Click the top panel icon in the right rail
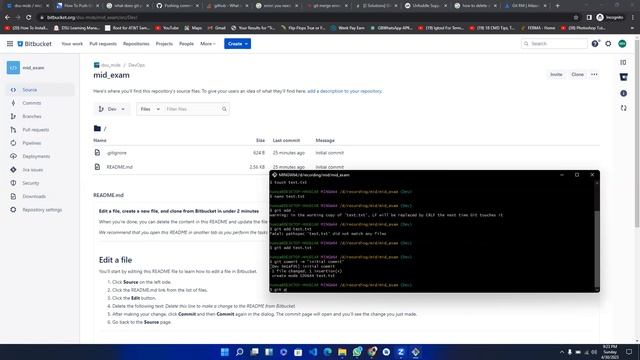Viewport: 640px width, 360px height. (x=623, y=63)
